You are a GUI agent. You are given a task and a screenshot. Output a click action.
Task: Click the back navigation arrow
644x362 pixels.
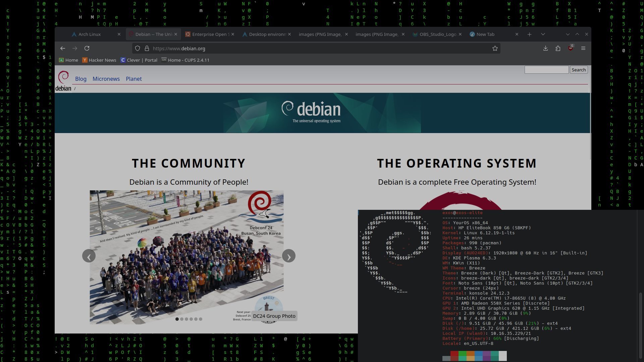pyautogui.click(x=63, y=48)
